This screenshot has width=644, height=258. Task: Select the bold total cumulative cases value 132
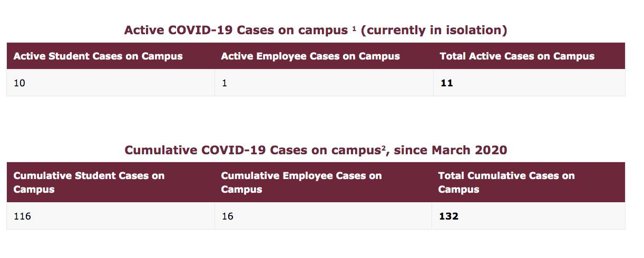coord(448,216)
